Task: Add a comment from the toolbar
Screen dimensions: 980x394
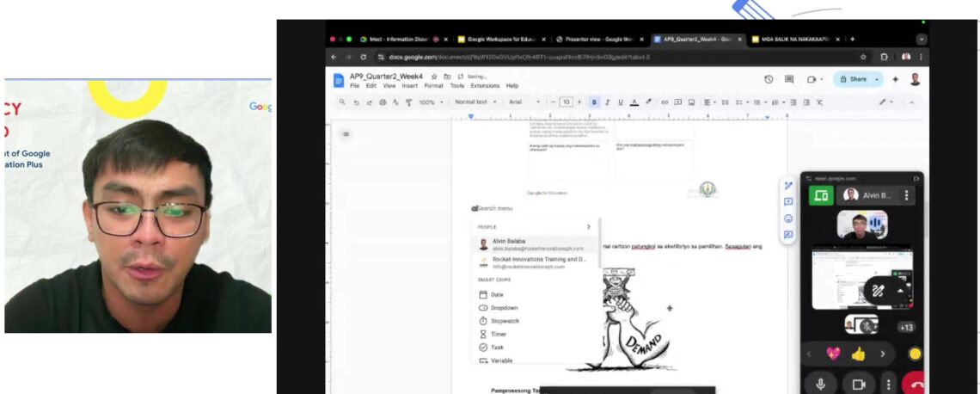Action: (x=678, y=102)
